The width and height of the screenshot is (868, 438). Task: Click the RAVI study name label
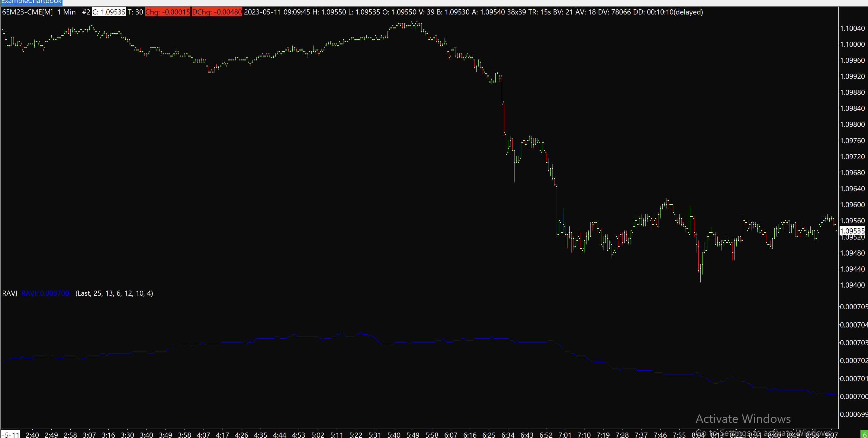pos(9,293)
